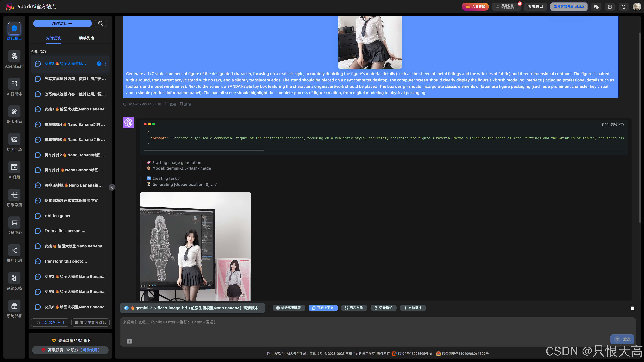This screenshot has height=362, width=644.
Task: Open uploaded reference photo in user message
Action: [370, 42]
